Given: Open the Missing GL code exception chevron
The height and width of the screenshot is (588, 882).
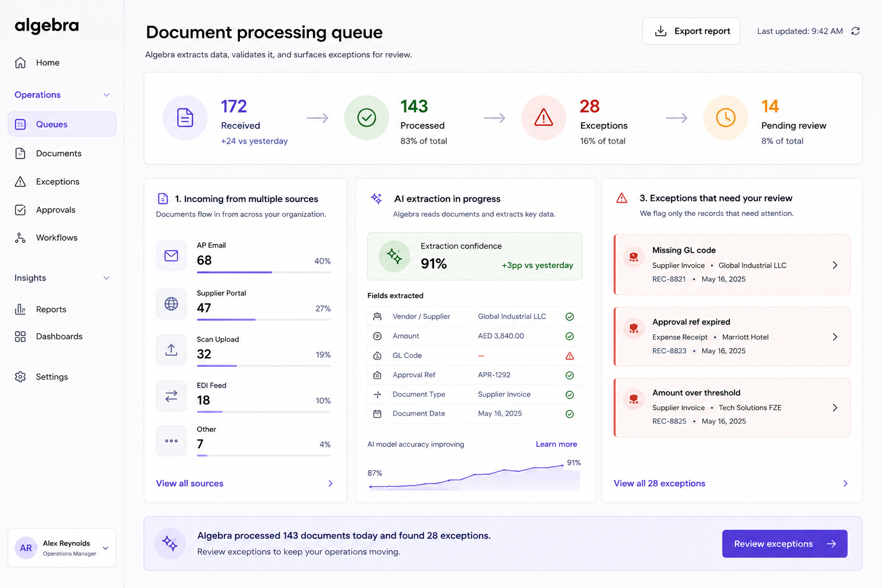Looking at the screenshot, I should pos(835,265).
